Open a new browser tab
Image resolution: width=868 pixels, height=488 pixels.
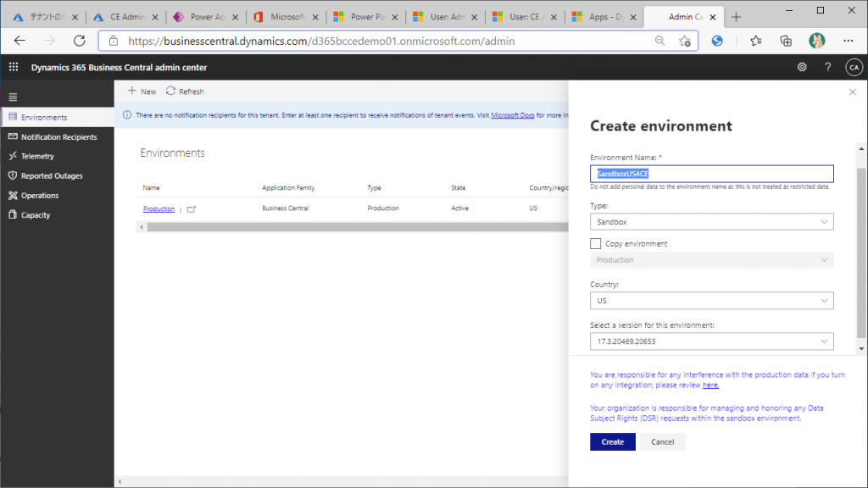[736, 17]
